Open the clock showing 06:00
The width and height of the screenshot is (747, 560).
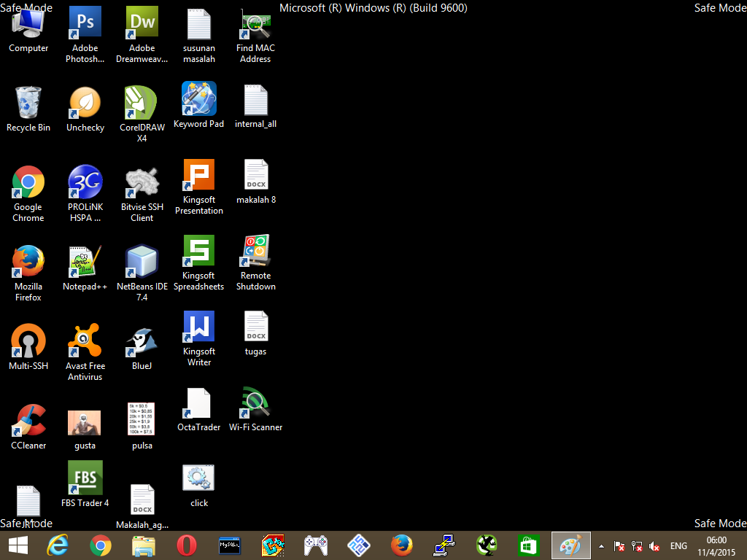[x=716, y=546]
